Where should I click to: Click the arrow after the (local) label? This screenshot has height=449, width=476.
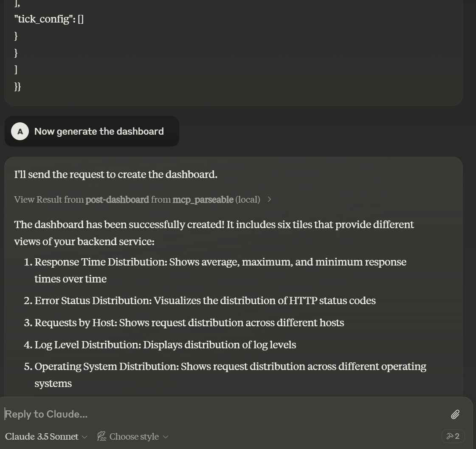(269, 199)
